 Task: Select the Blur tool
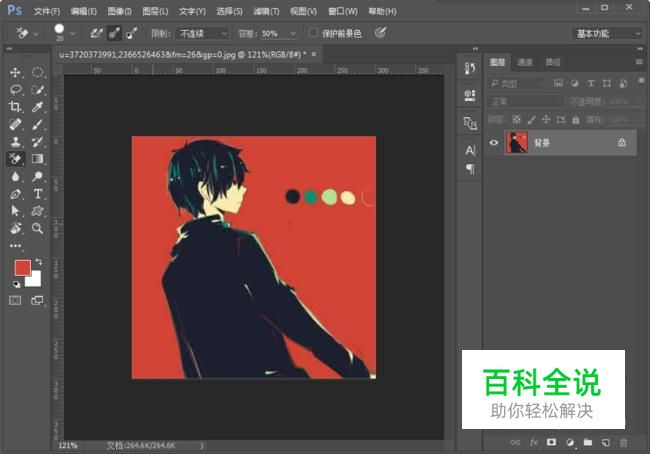(15, 176)
